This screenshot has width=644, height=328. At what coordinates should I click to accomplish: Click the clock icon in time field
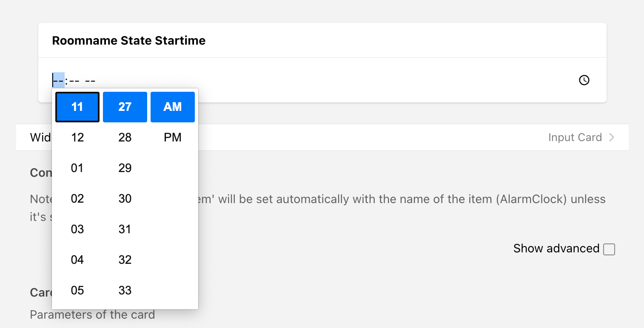[x=584, y=80]
